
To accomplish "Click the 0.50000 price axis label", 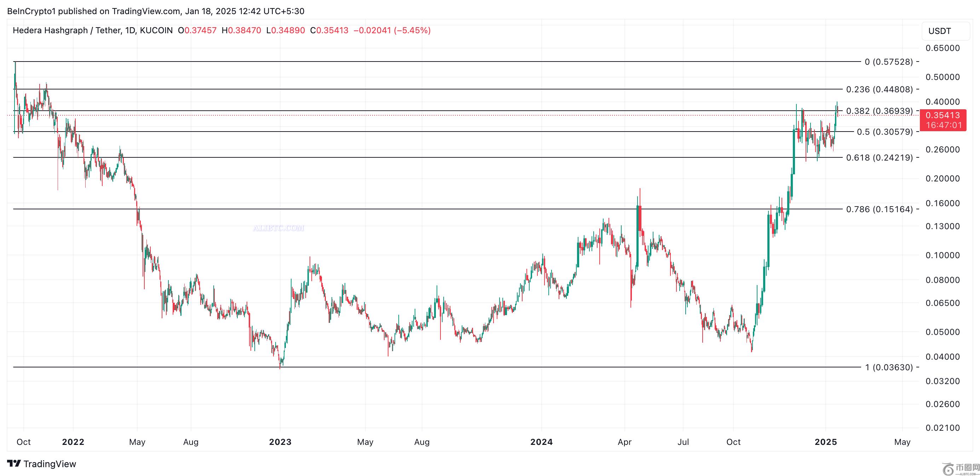I will [x=943, y=77].
